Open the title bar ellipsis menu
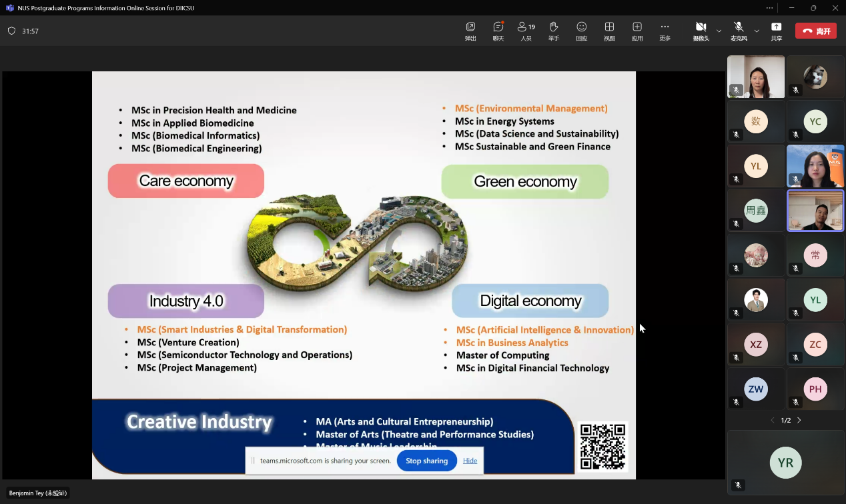The height and width of the screenshot is (504, 846). (769, 8)
